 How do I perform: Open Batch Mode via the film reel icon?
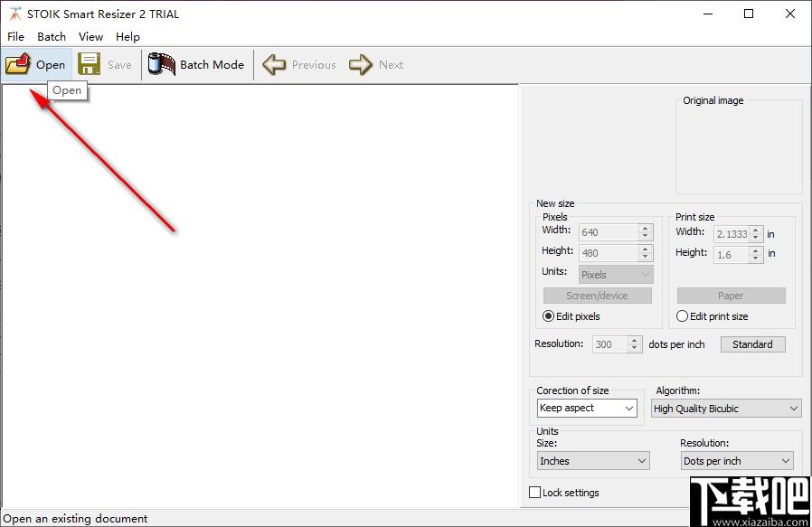[x=162, y=64]
